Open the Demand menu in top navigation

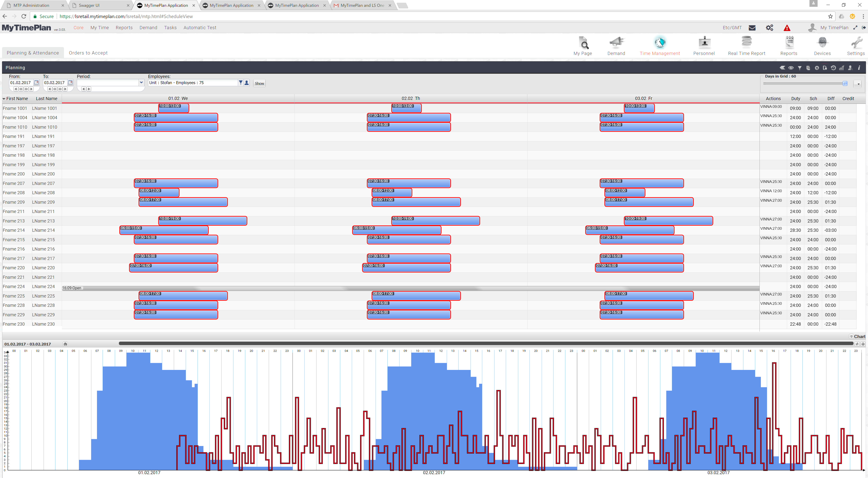tap(148, 28)
